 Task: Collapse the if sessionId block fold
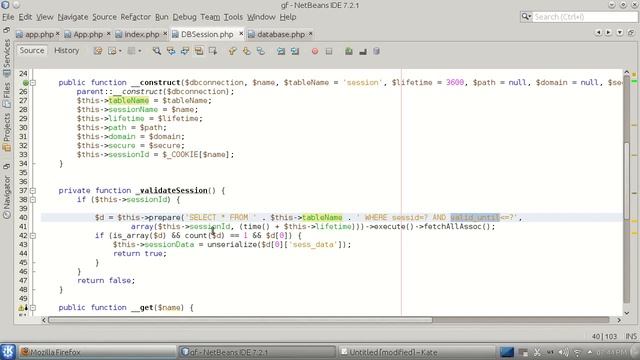pyautogui.click(x=33, y=200)
